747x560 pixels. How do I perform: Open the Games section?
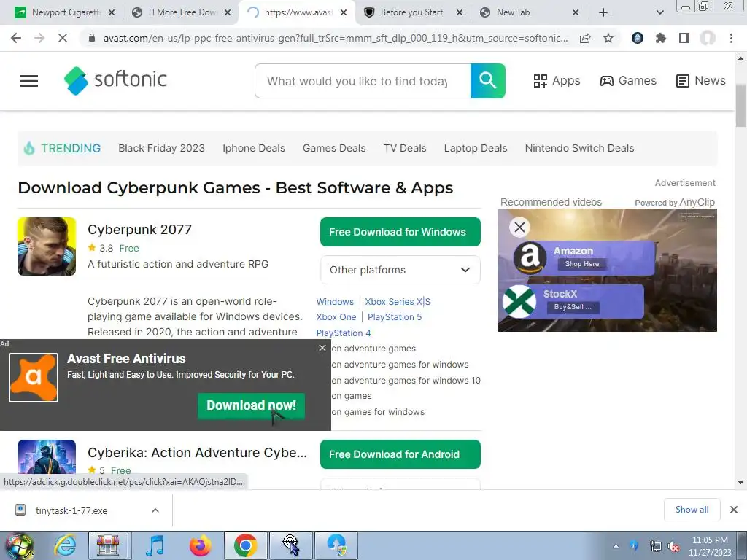tap(628, 81)
